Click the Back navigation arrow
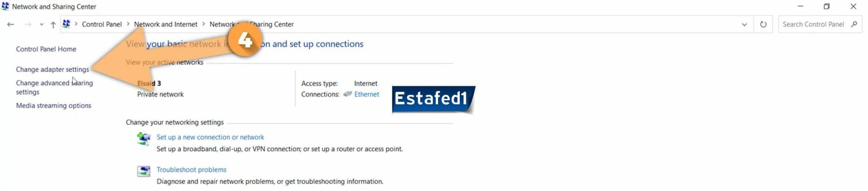The image size is (868, 191). (10, 24)
